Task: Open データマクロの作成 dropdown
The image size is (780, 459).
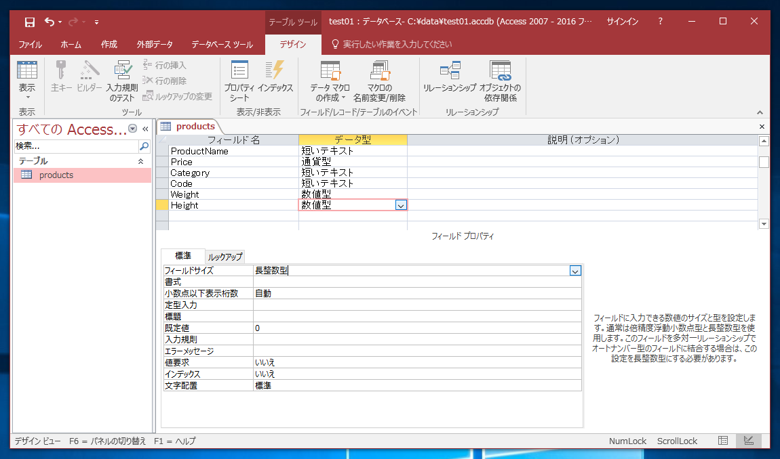Action: 330,81
